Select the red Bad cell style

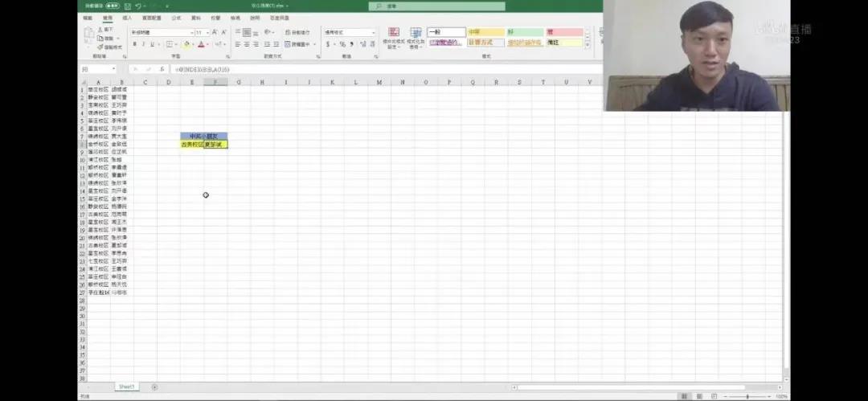coord(565,32)
